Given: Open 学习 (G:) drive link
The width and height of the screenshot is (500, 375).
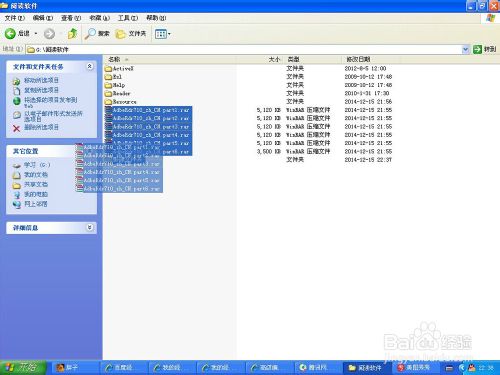Looking at the screenshot, I should (37, 165).
